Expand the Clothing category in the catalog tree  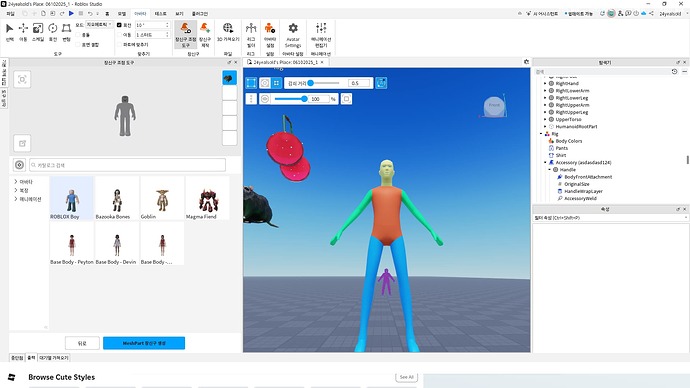click(x=16, y=190)
